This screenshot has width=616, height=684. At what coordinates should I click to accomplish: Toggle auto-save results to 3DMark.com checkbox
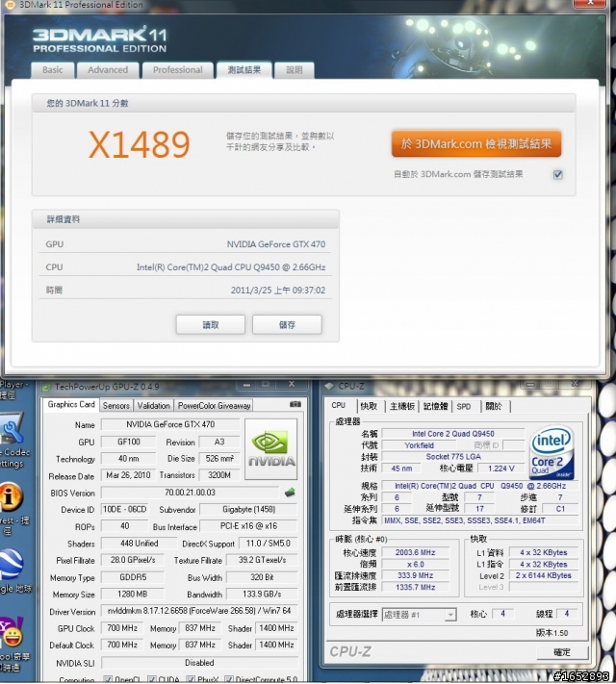click(558, 174)
